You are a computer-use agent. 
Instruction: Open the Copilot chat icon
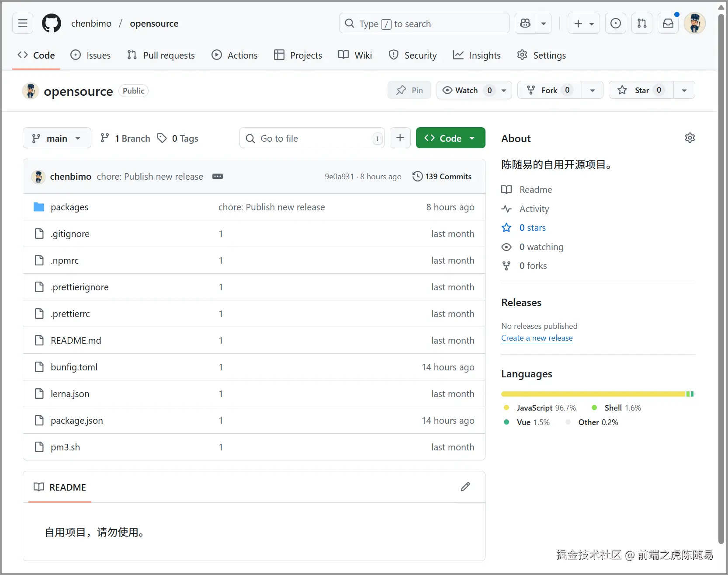pyautogui.click(x=525, y=23)
